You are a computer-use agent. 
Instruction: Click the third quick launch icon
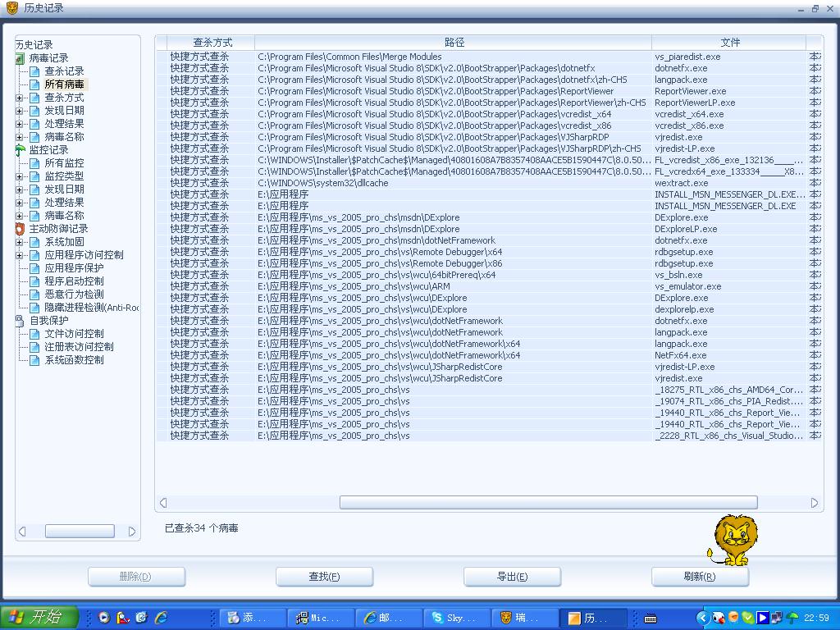pos(141,618)
